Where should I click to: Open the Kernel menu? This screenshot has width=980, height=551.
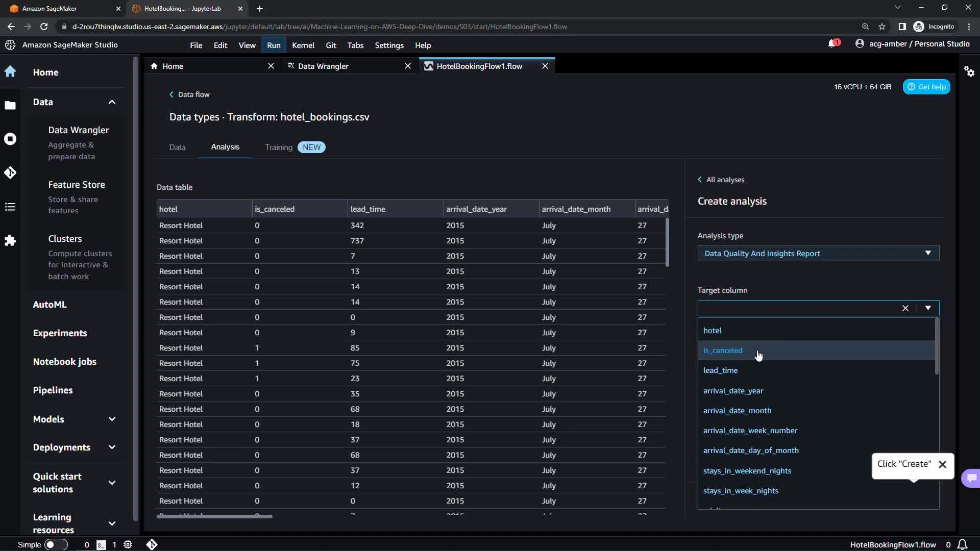pyautogui.click(x=303, y=45)
